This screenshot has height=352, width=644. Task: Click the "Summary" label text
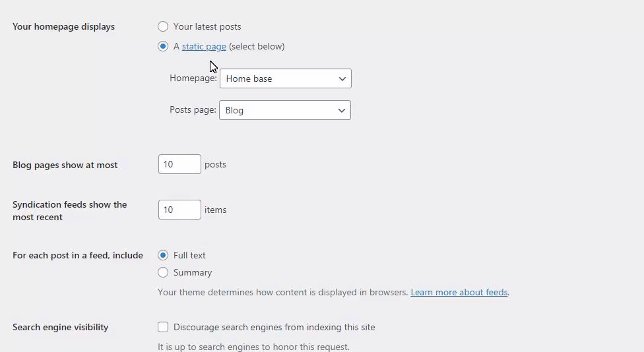(193, 272)
